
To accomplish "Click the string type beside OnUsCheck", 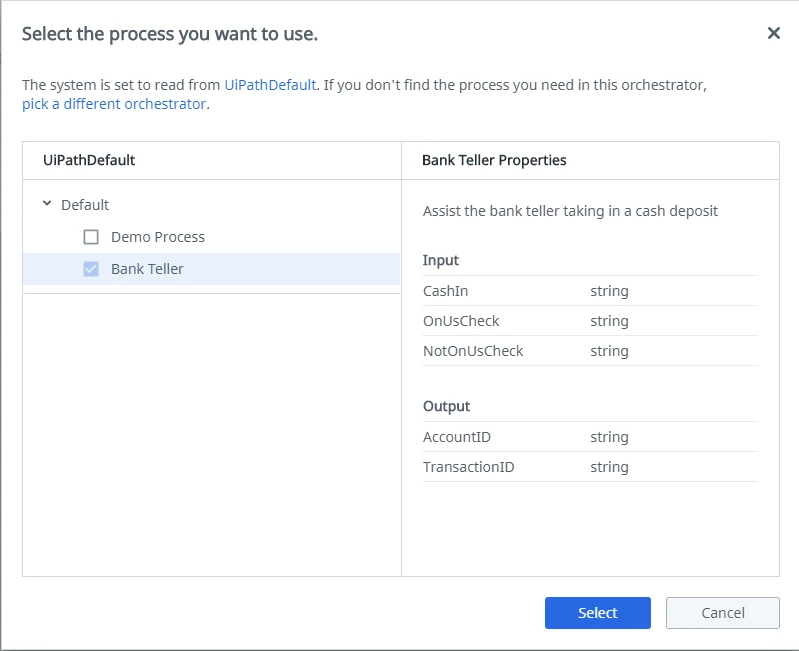I will (609, 321).
